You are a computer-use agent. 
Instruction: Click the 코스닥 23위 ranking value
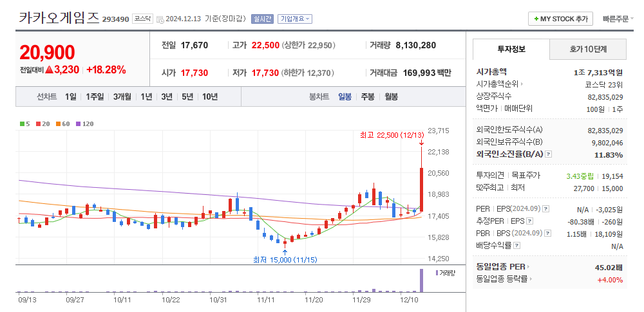click(x=604, y=85)
